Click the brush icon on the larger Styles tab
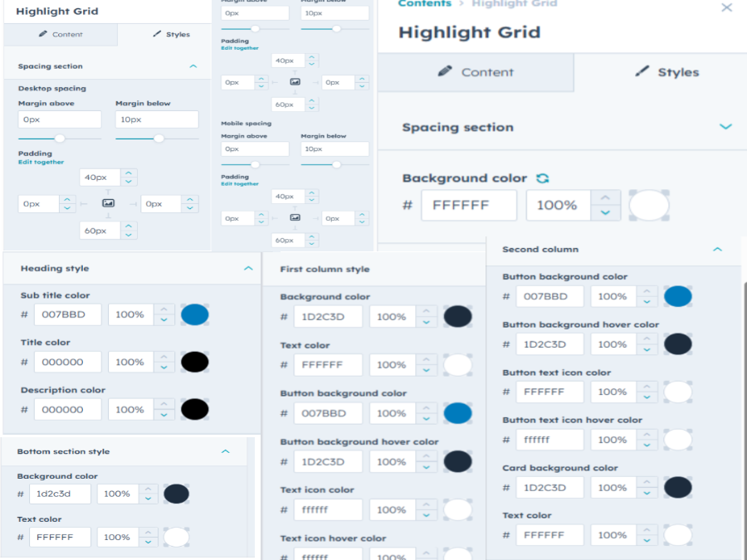Viewport: 747px width, 560px height. (642, 71)
